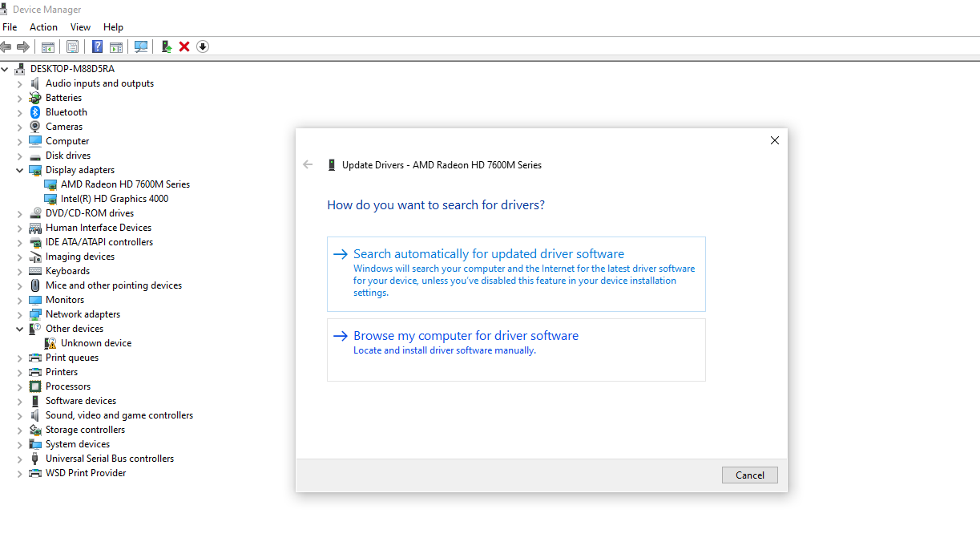Collapse the Display adapters node
The height and width of the screenshot is (554, 980).
point(20,170)
